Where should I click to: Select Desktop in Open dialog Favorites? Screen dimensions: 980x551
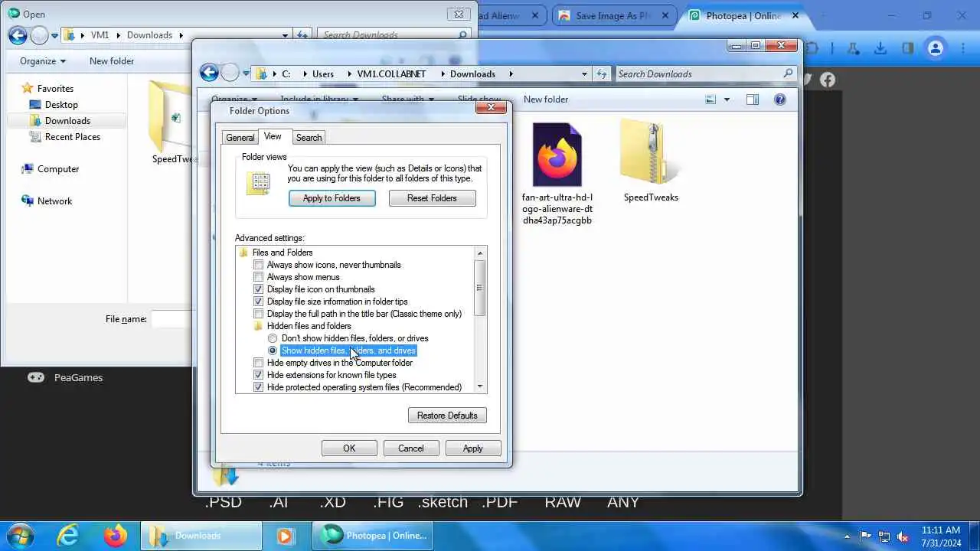tap(61, 105)
